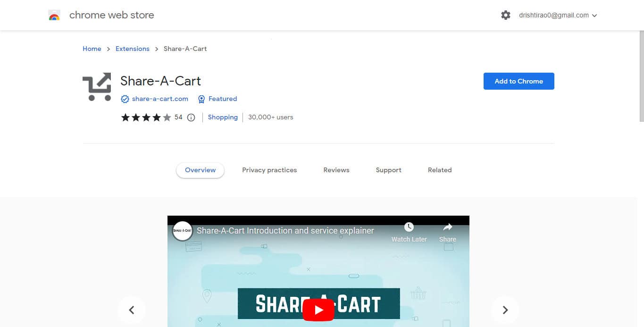Click the 54 ratings count
The image size is (644, 327).
point(178,117)
